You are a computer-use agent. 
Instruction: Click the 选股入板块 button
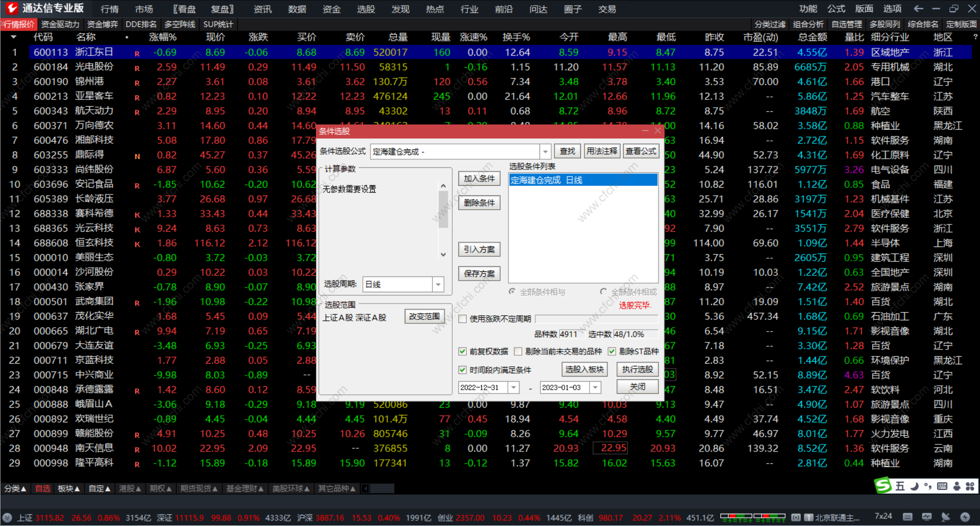[584, 369]
